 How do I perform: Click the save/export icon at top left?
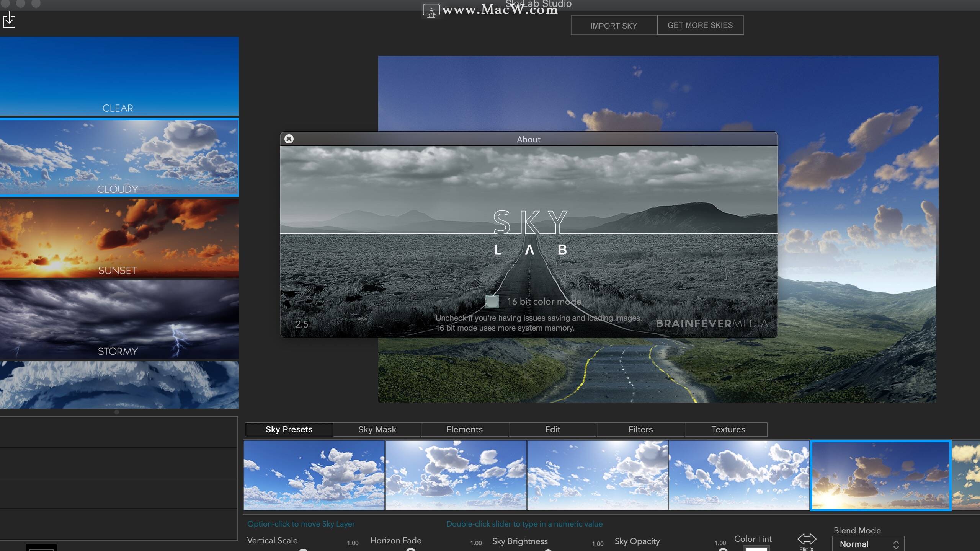click(x=9, y=20)
